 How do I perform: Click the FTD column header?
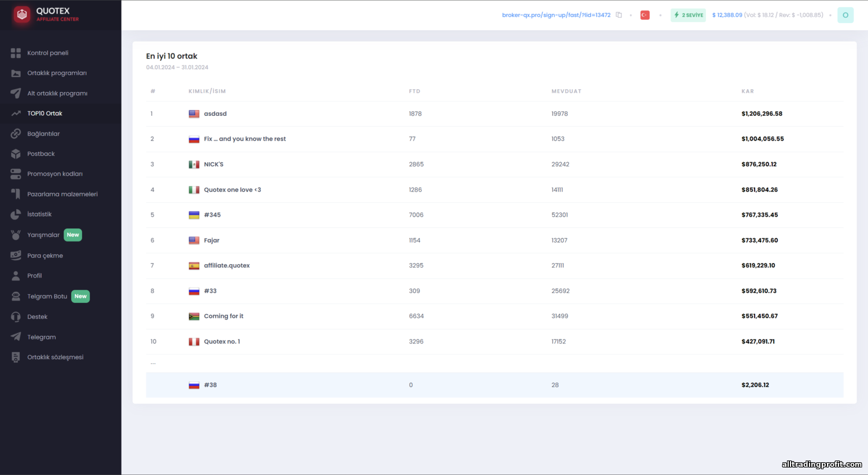(414, 92)
